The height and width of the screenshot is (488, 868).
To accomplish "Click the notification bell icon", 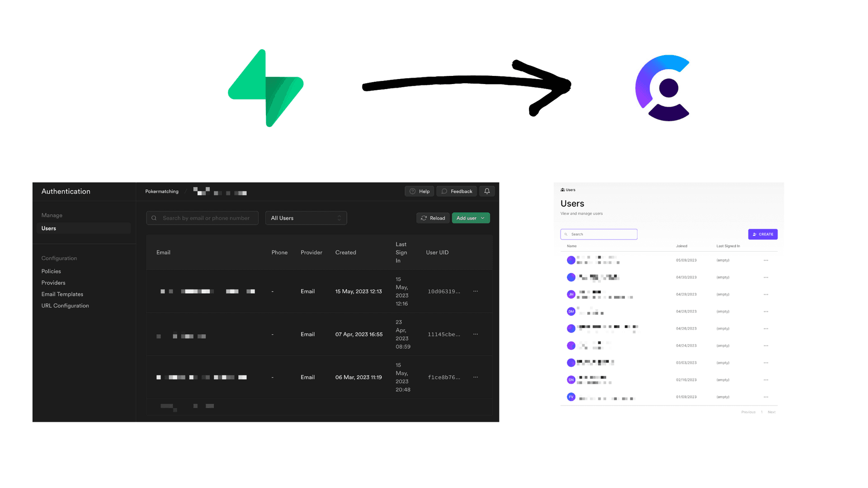I will [x=487, y=191].
